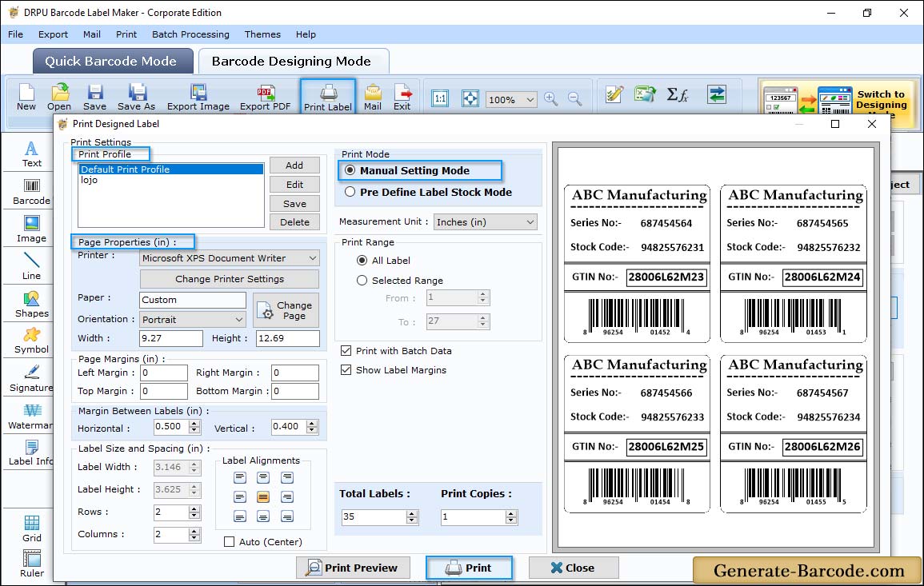This screenshot has height=586, width=924.
Task: Toggle the Grid option in sidebar
Action: [32, 529]
